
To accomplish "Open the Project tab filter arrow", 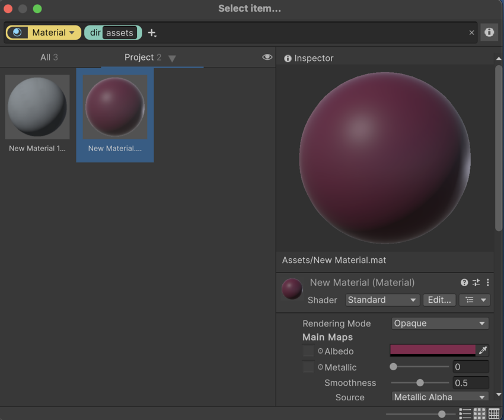I will (172, 59).
